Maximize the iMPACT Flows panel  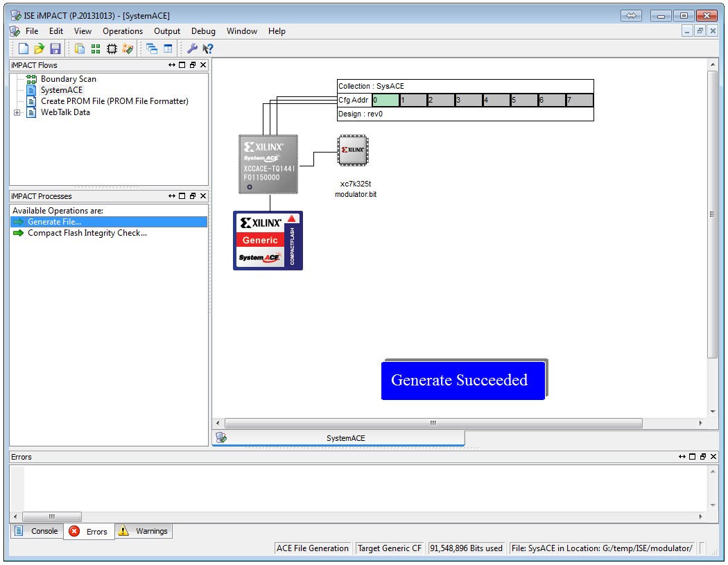(x=182, y=65)
